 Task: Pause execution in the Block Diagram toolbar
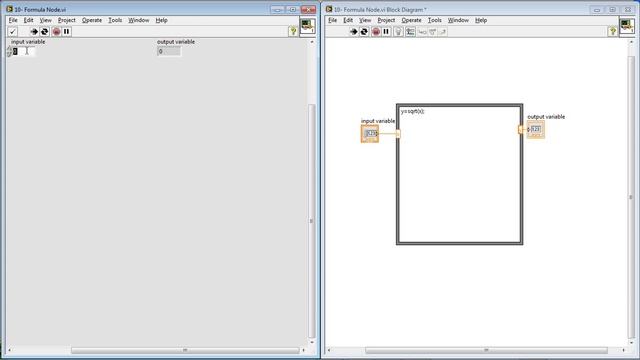[386, 31]
